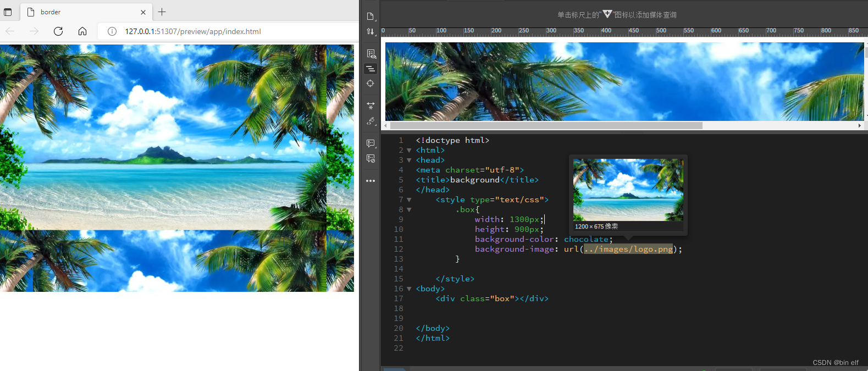
Task: Click site information icon in address bar
Action: (112, 31)
